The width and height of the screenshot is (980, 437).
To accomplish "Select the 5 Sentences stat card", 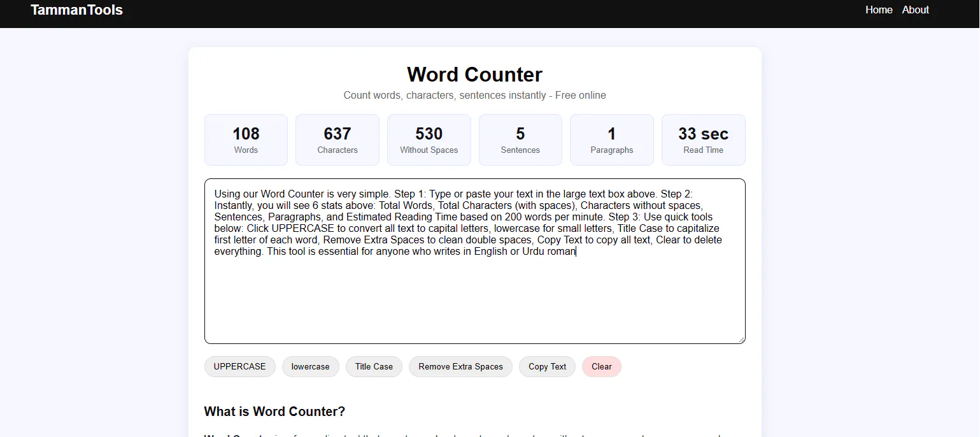I will [520, 140].
